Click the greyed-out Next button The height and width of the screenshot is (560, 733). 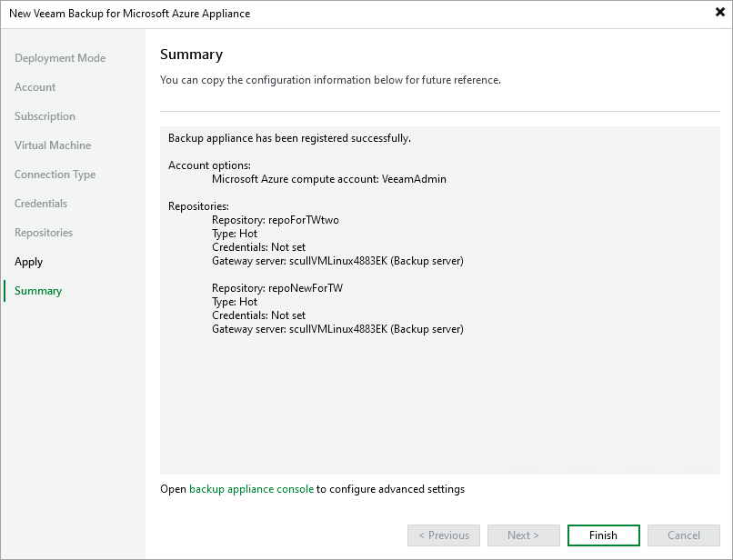coord(524,535)
